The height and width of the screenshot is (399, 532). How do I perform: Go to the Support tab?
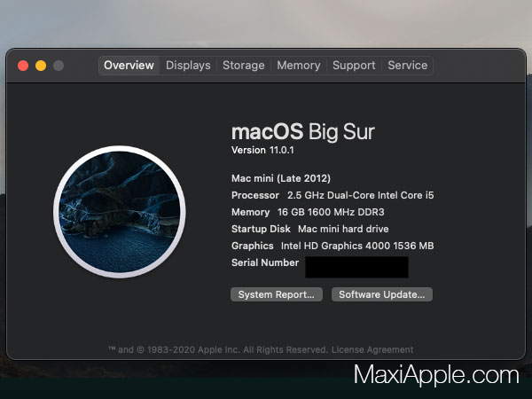(354, 65)
